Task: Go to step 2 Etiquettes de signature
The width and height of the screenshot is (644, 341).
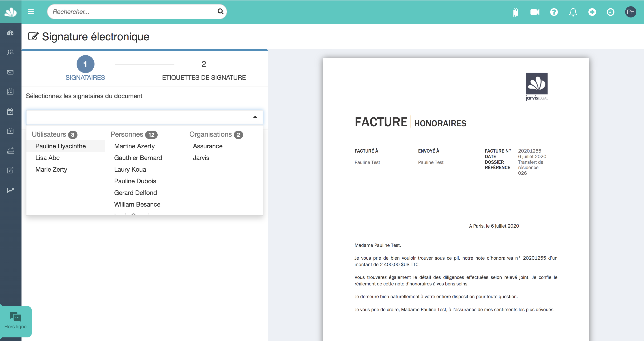Action: click(x=204, y=70)
